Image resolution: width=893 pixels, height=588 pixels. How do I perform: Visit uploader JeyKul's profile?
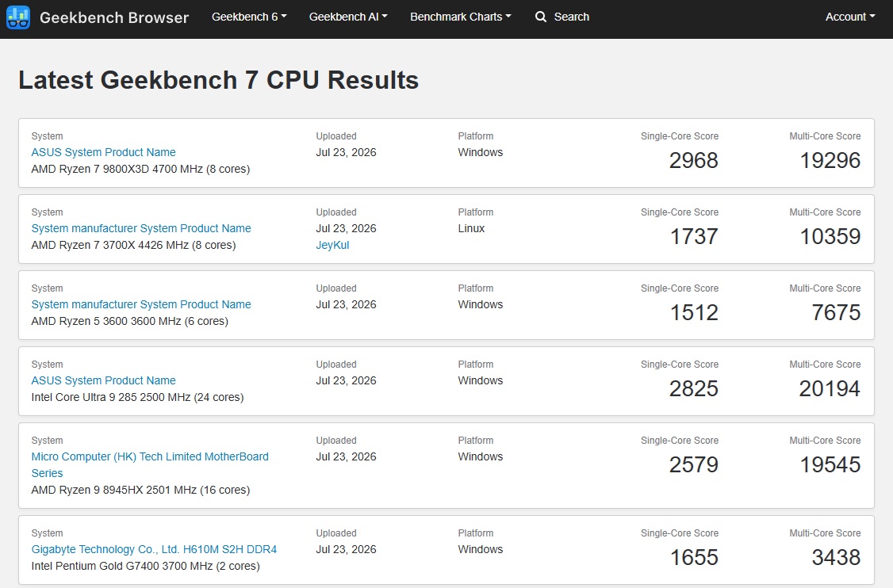pos(332,245)
